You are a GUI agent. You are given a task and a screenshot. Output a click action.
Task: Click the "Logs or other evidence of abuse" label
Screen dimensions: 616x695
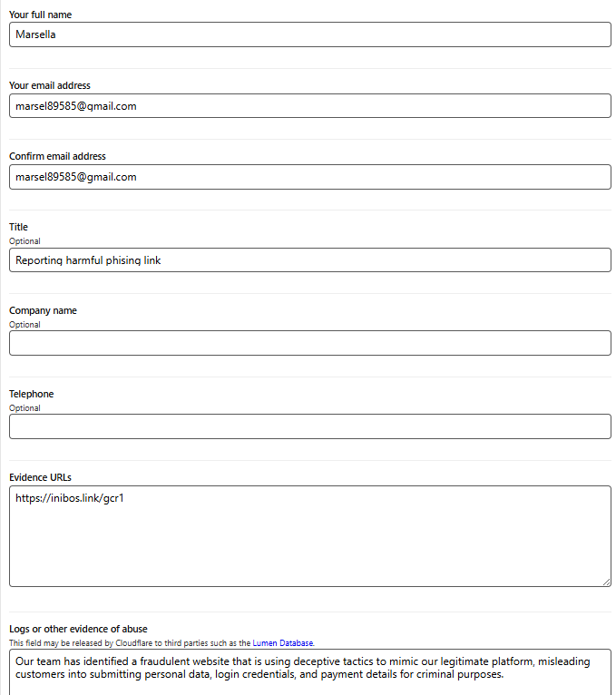pyautogui.click(x=78, y=629)
